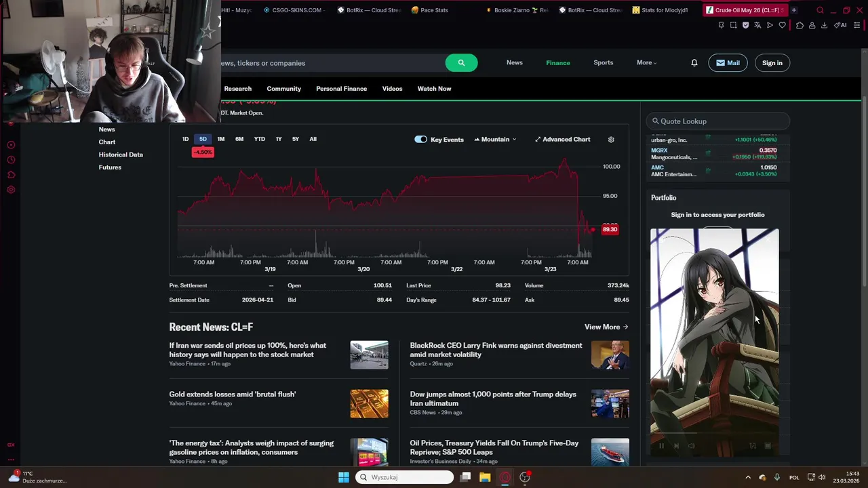
Task: Open the Mail button
Action: (x=728, y=63)
